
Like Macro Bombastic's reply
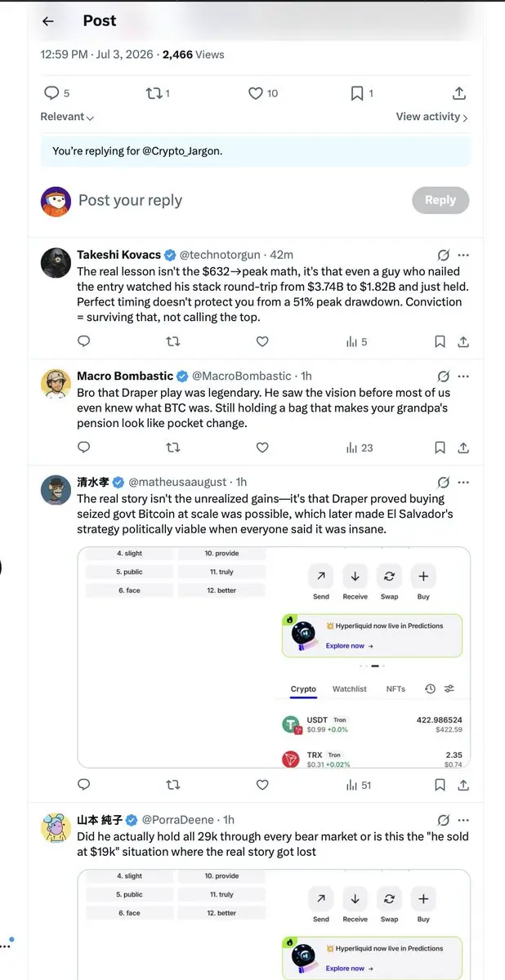tap(262, 448)
